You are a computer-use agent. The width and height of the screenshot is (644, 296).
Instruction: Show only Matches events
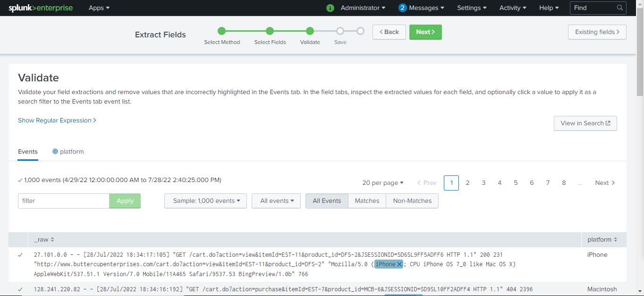tap(367, 201)
